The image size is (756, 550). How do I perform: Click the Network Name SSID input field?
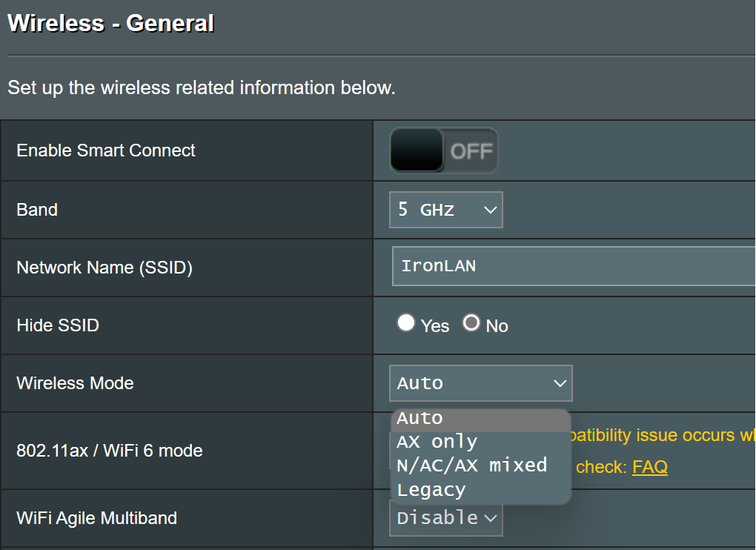pos(572,266)
